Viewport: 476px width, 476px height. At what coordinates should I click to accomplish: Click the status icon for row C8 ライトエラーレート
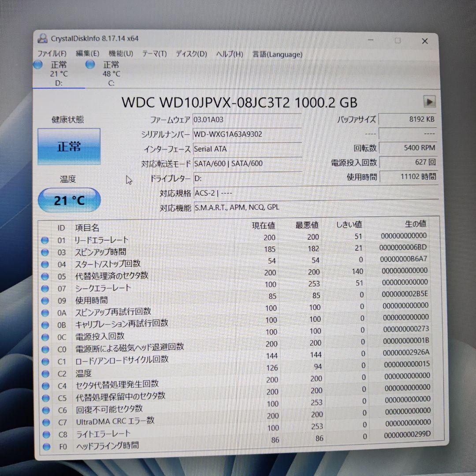[46, 435]
